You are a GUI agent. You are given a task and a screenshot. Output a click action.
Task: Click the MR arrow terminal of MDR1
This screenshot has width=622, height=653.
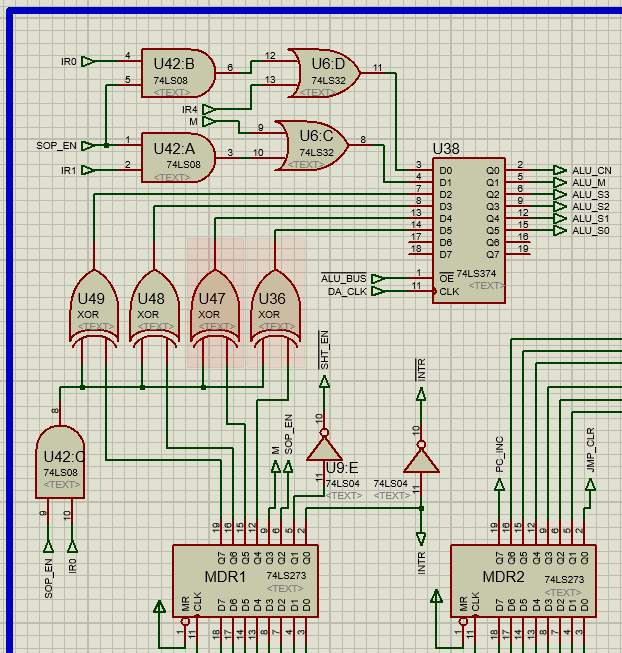tap(159, 606)
